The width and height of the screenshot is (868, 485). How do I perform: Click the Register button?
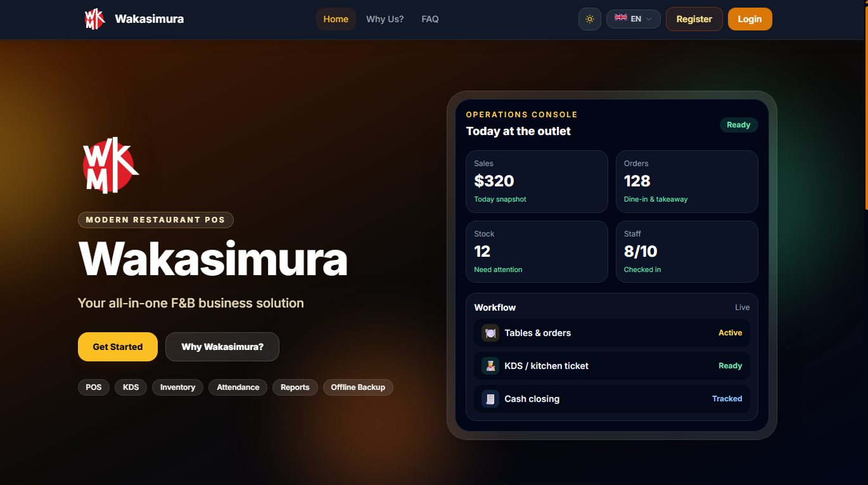tap(694, 19)
